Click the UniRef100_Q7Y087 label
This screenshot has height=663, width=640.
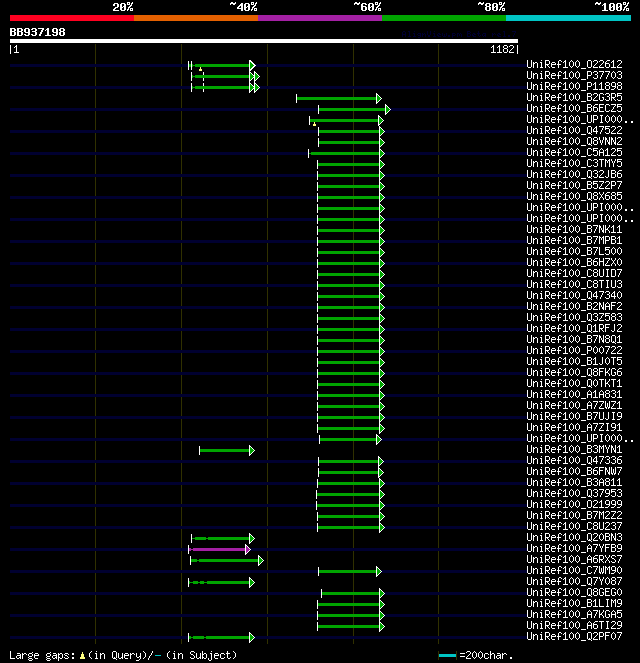point(574,581)
